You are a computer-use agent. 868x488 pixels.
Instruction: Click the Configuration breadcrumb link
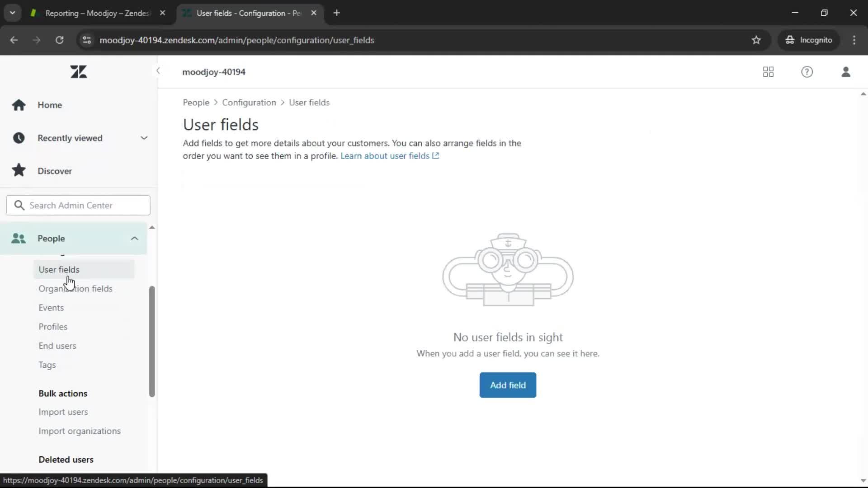pyautogui.click(x=249, y=103)
